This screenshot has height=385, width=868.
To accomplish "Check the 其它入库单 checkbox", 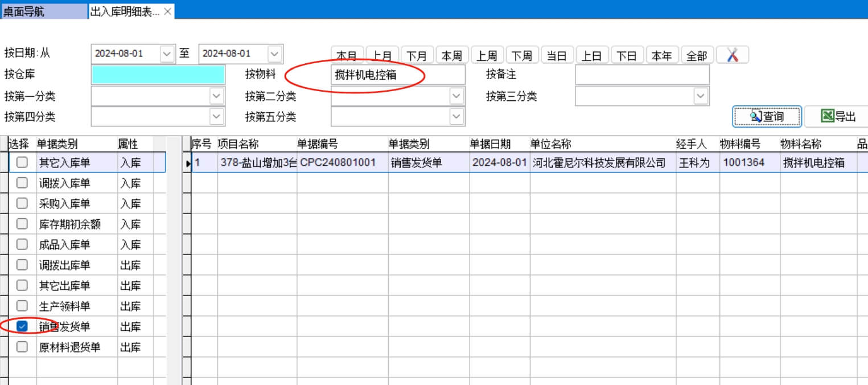I will pyautogui.click(x=22, y=162).
